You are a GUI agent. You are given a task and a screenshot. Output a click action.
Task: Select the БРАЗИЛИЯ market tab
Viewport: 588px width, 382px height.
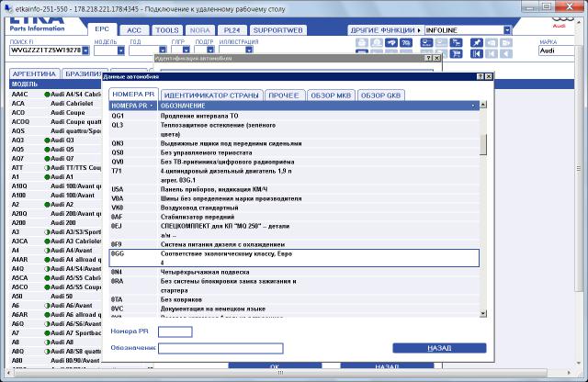[84, 73]
